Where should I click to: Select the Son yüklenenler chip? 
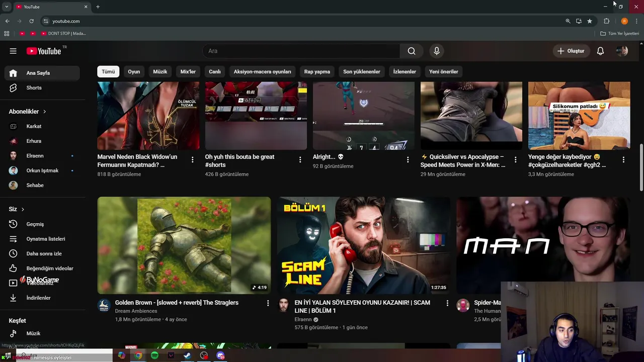point(362,71)
